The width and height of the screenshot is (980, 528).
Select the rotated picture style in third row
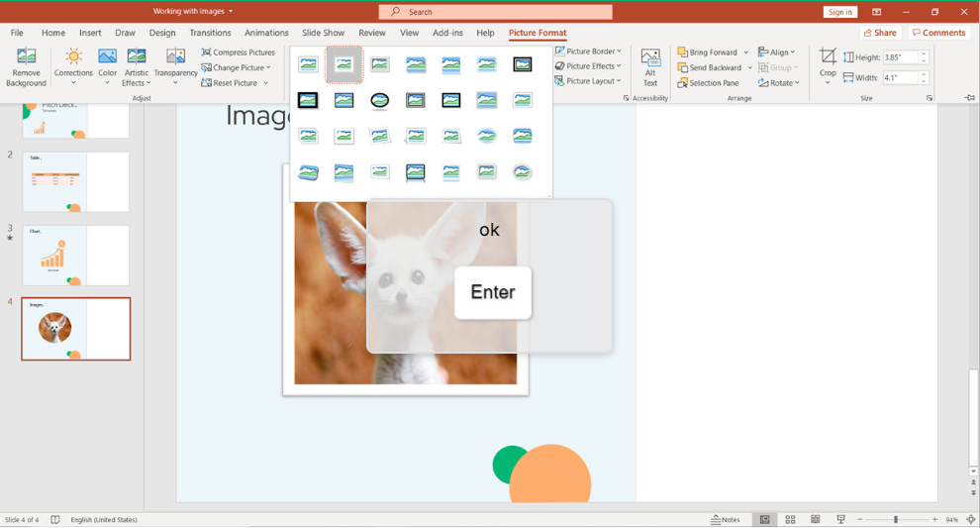[x=379, y=136]
